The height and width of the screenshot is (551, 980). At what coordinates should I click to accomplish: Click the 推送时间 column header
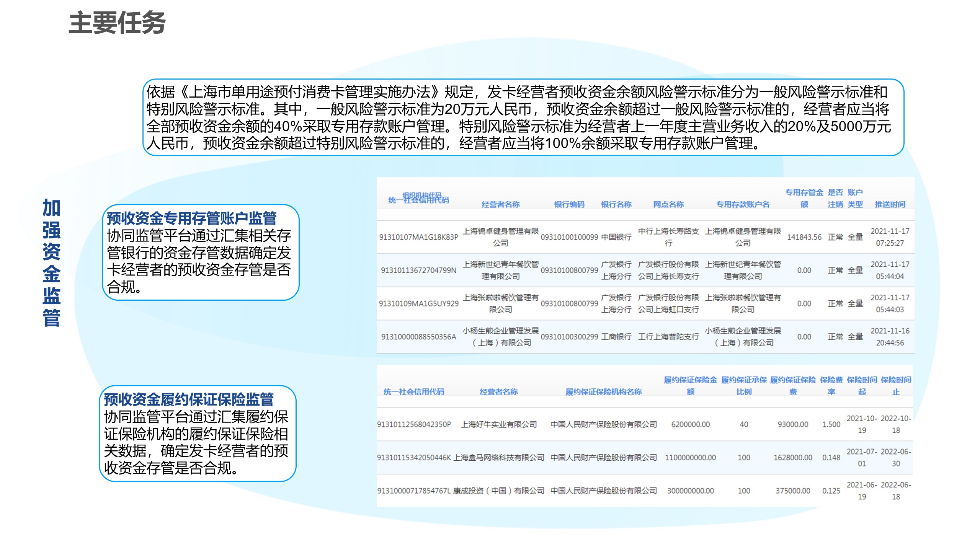[890, 204]
